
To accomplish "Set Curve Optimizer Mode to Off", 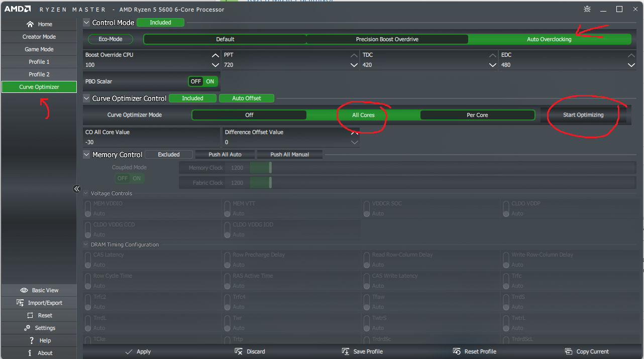I will click(x=249, y=115).
